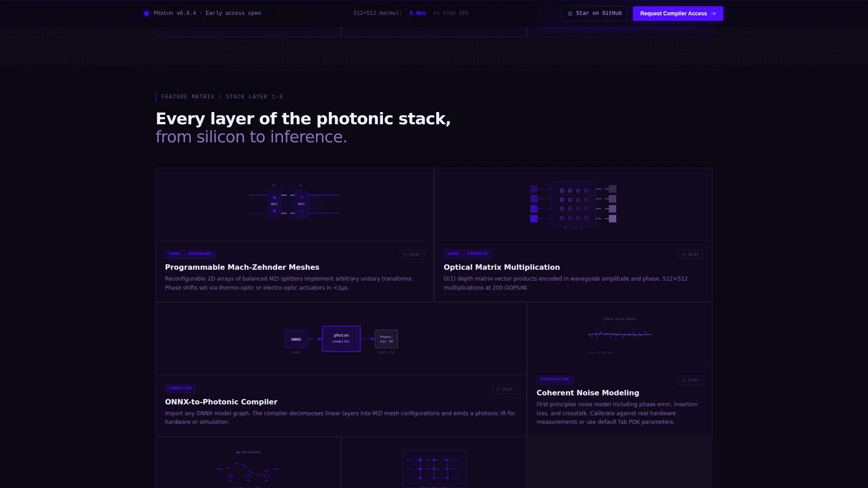This screenshot has height=488, width=868.
Task: Click the SIMULATION tag
Action: click(555, 380)
